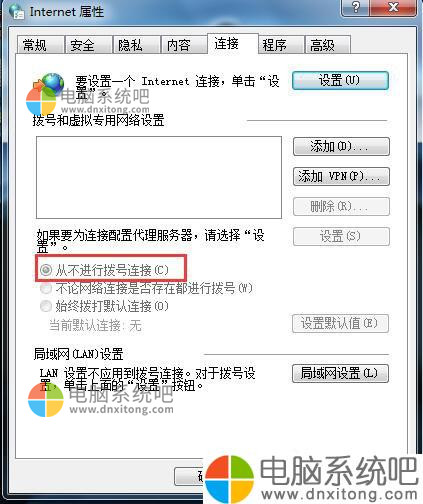Screen dimensions: 423x504
Task: Switch to the 安全 tab
Action: click(x=88, y=45)
